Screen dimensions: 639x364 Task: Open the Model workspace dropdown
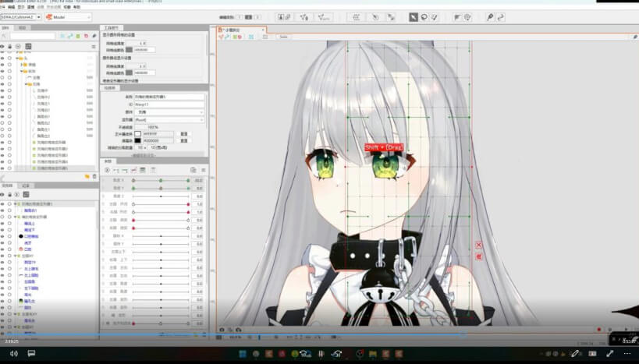[x=68, y=17]
